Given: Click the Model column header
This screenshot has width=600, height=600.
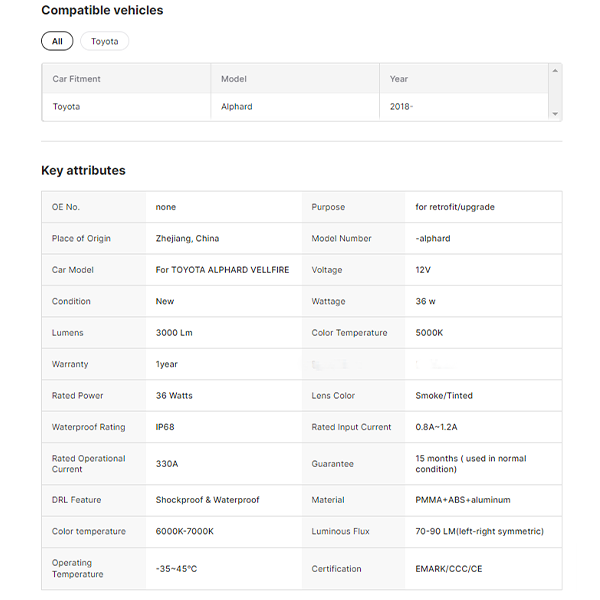Looking at the screenshot, I should (x=234, y=79).
